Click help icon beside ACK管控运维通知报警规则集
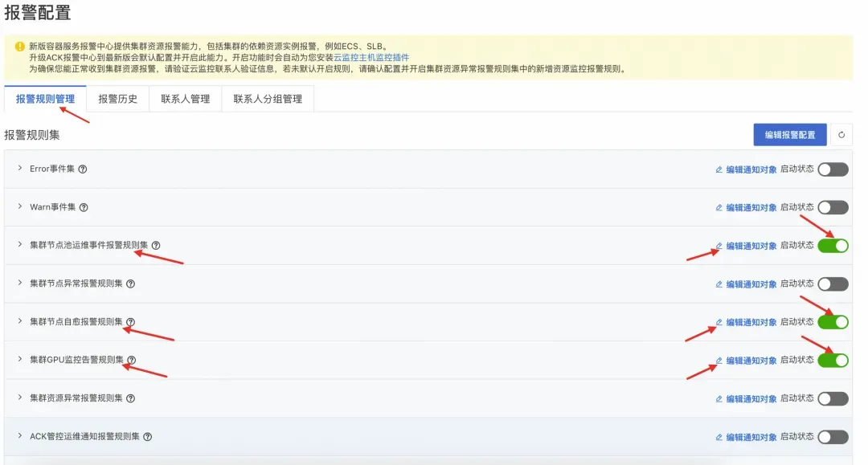 tap(148, 436)
